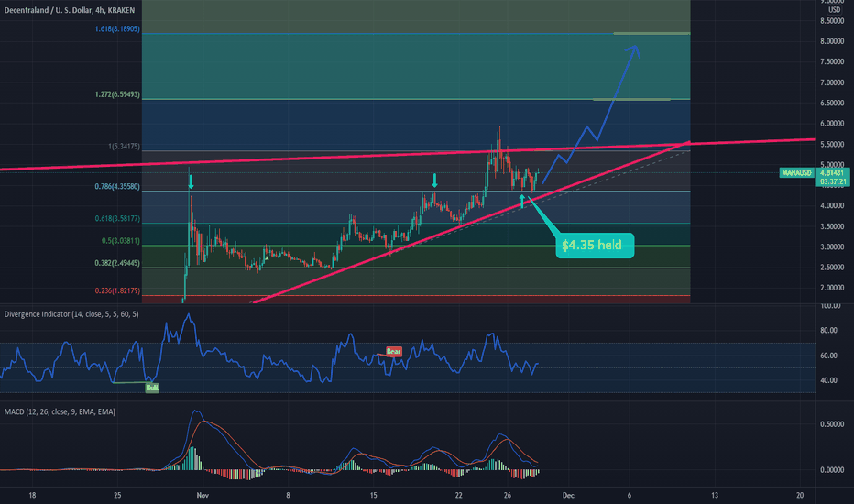
Task: Click the 7.00000 price axis label
Action: pyautogui.click(x=832, y=82)
